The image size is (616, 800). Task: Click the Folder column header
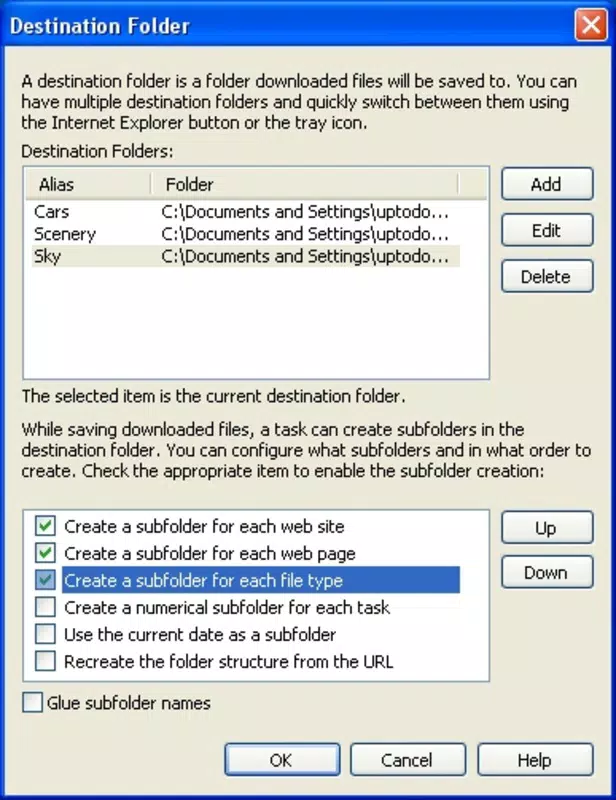tap(305, 184)
